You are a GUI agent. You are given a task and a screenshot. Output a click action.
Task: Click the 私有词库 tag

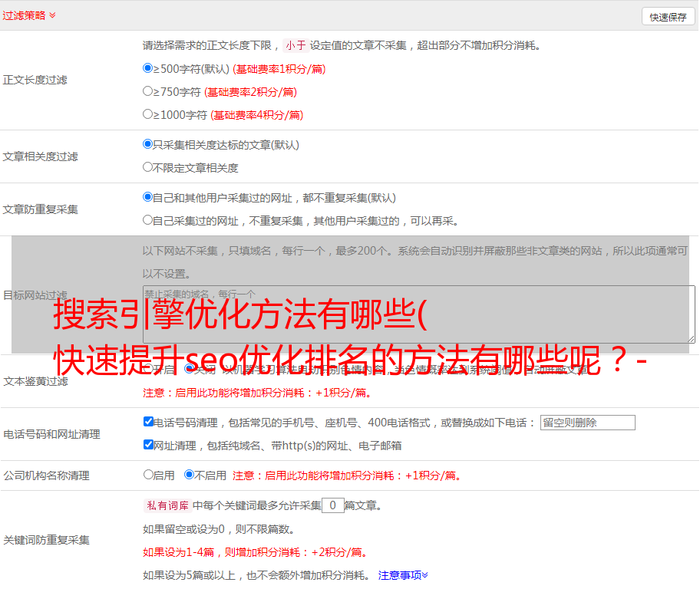168,505
